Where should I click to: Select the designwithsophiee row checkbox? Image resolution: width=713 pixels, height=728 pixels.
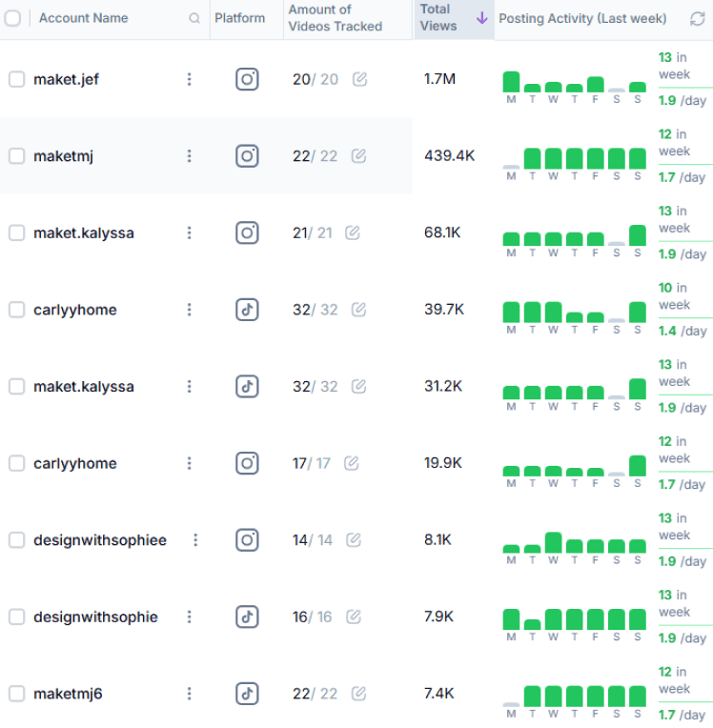[x=16, y=540]
